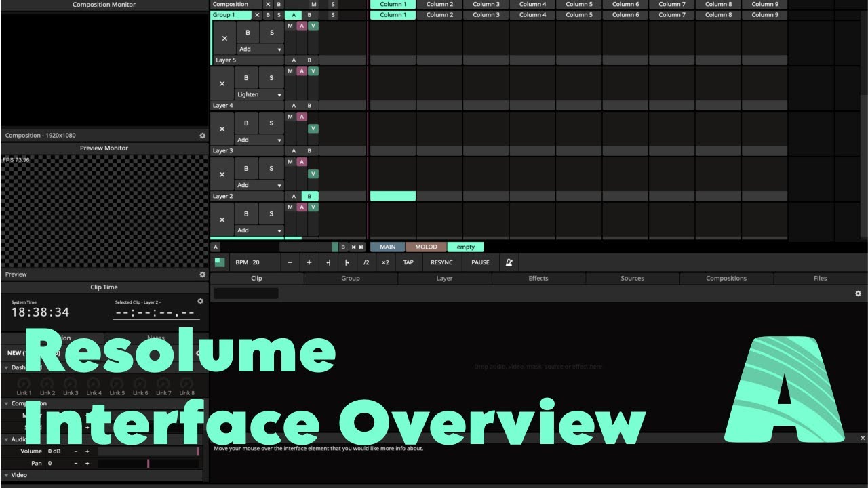The image size is (868, 488).
Task: Halve the BPM with /2
Action: tap(366, 262)
